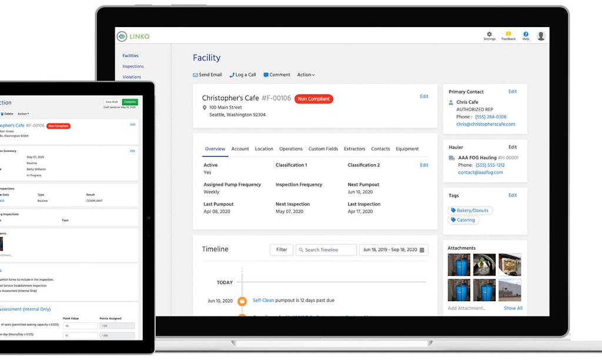Click the AAA FOG Hauling name
This screenshot has height=364, width=602.
tap(477, 158)
